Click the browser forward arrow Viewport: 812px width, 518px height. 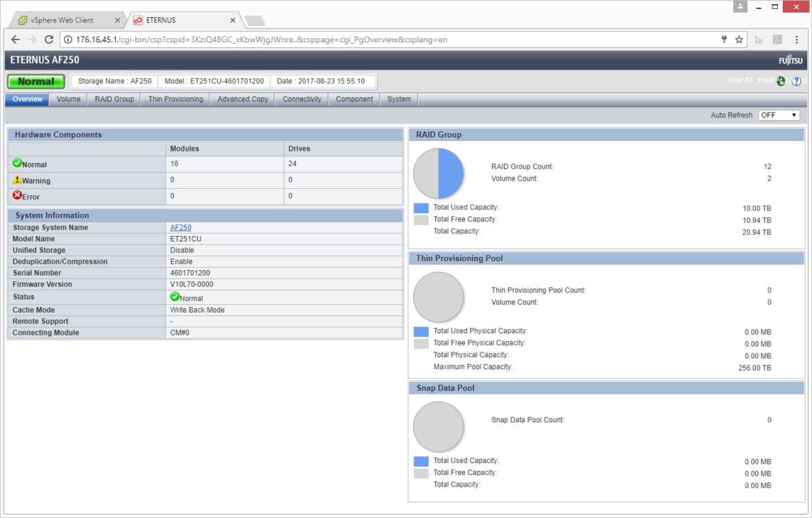(x=32, y=40)
